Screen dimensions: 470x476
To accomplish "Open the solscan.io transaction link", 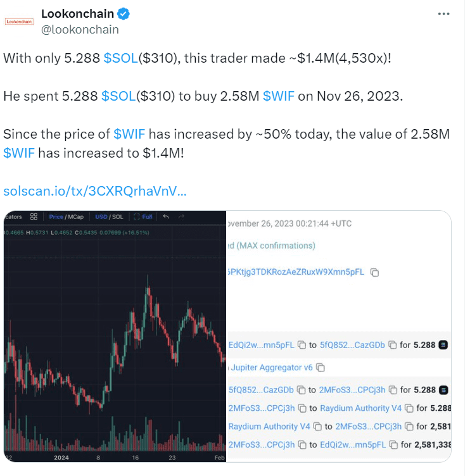I will (x=95, y=191).
